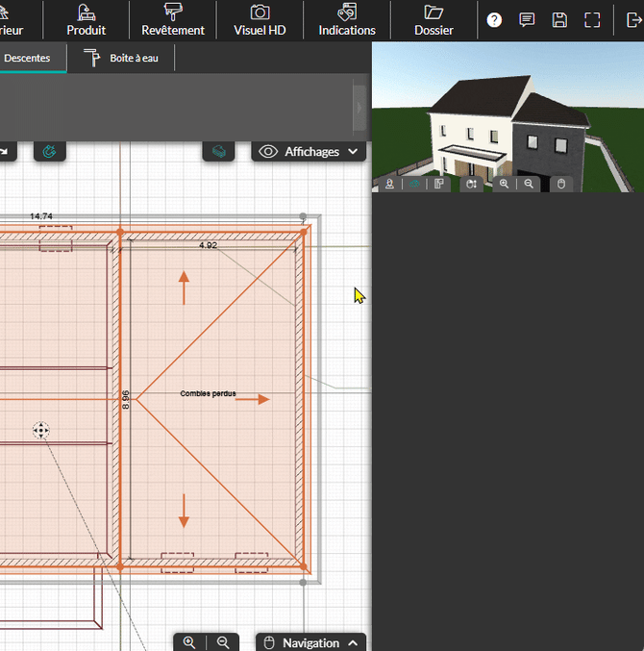Open the Produit menu
The height and width of the screenshot is (651, 644).
tap(86, 19)
